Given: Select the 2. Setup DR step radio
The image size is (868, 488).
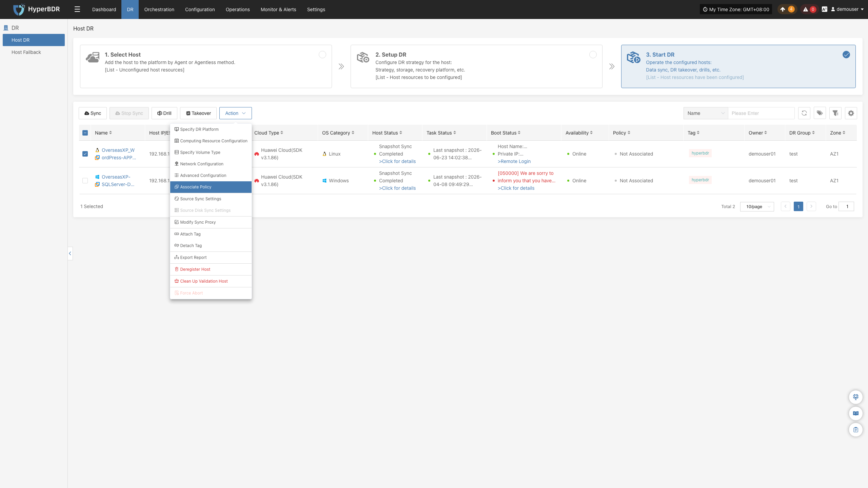Looking at the screenshot, I should coord(593,55).
